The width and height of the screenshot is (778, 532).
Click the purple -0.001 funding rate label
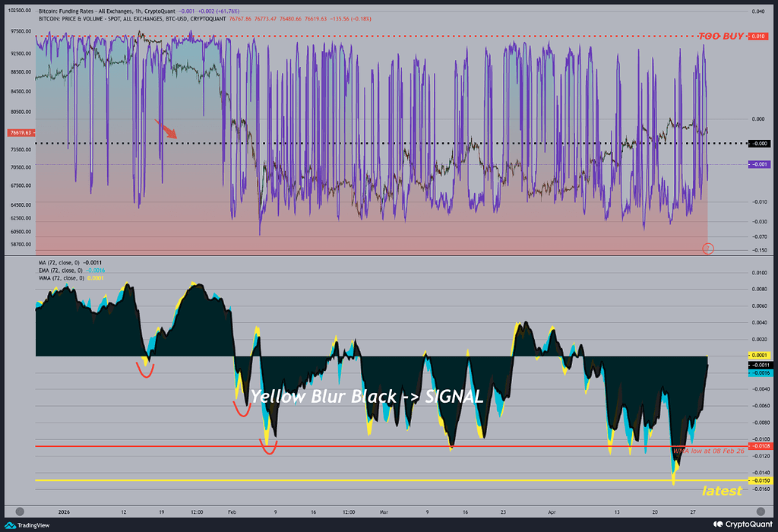[x=760, y=164]
